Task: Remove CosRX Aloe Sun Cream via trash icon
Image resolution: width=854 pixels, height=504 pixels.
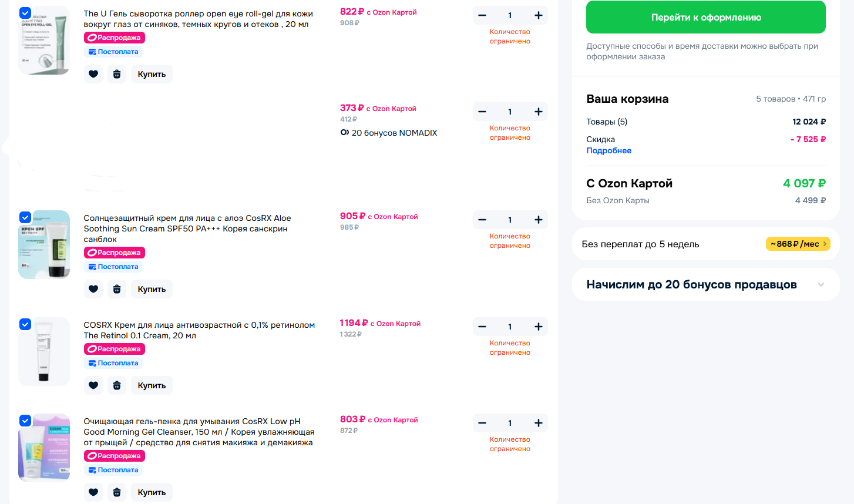Action: (x=117, y=289)
